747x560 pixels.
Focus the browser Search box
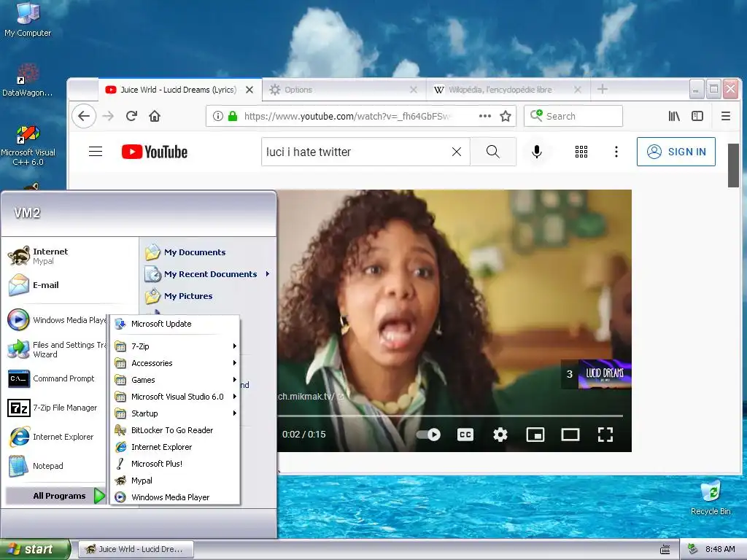click(573, 116)
